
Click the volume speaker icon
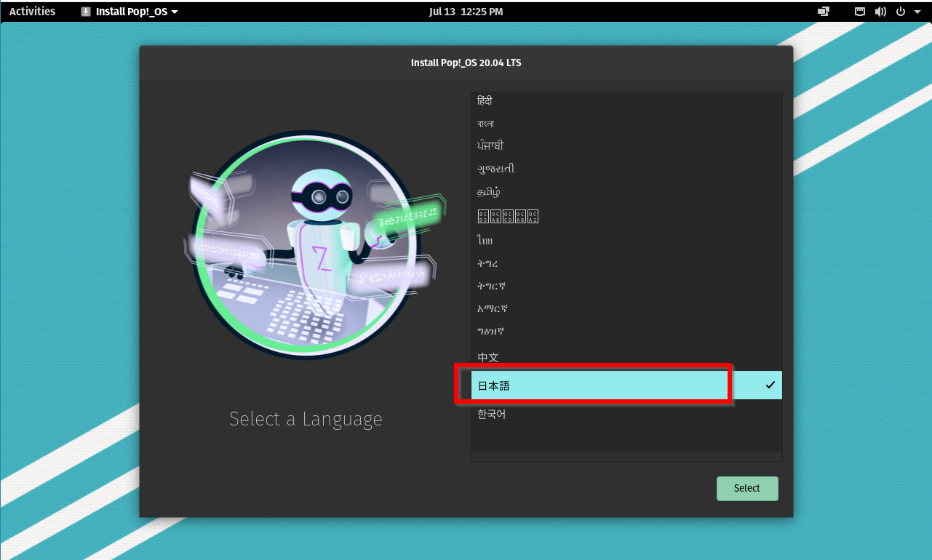pyautogui.click(x=880, y=12)
